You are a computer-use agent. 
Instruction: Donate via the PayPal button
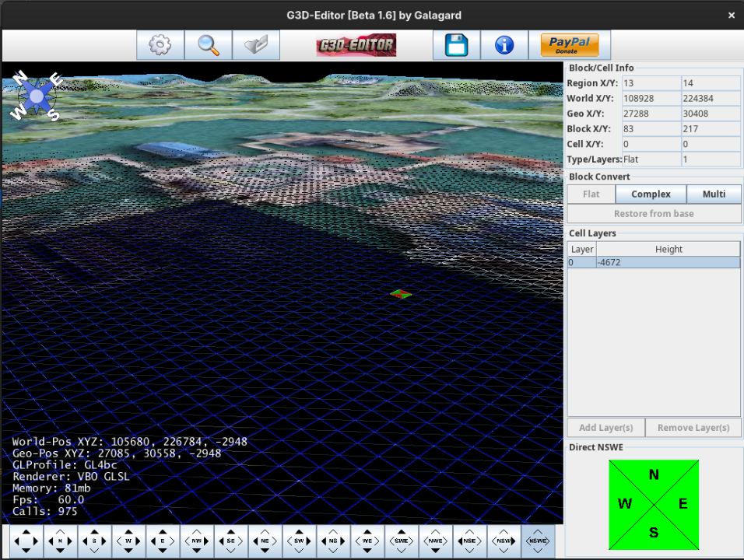pos(569,44)
